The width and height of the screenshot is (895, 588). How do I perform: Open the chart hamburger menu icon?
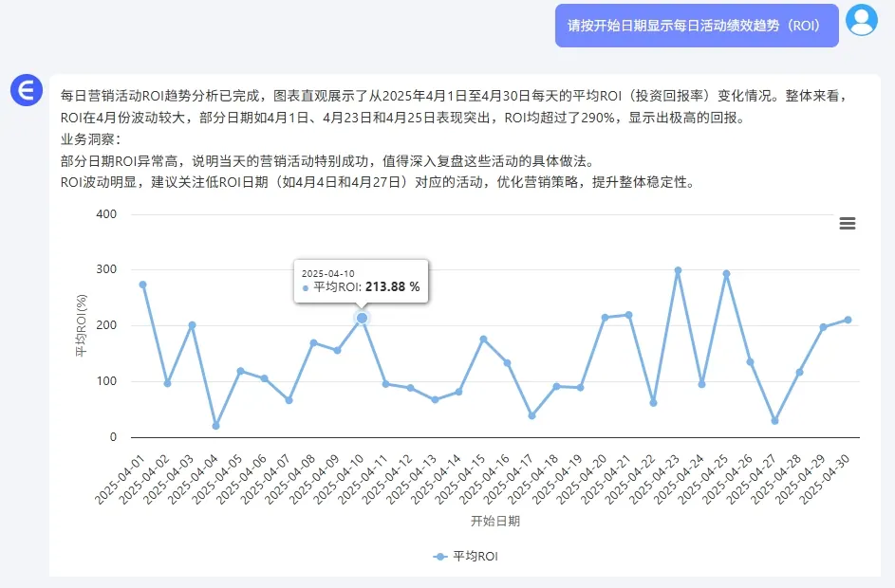click(x=847, y=223)
